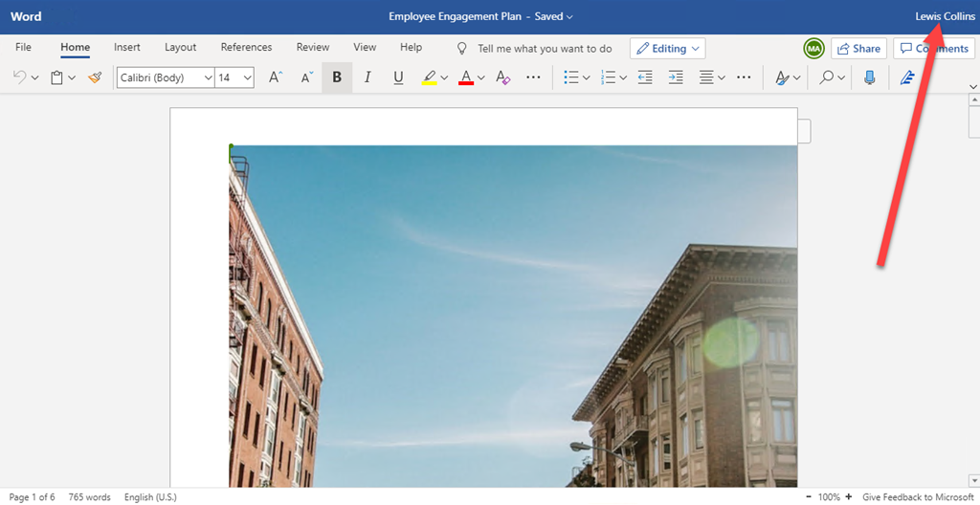Toggle Bold formatting
This screenshot has width=980, height=505.
point(337,77)
